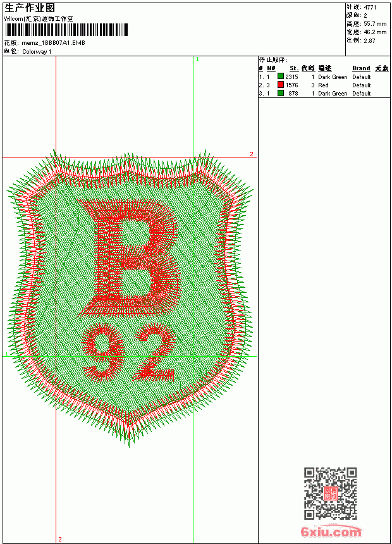Click the file name mema_1BBB07A1.EMB
The height and width of the screenshot is (544, 392).
point(53,43)
